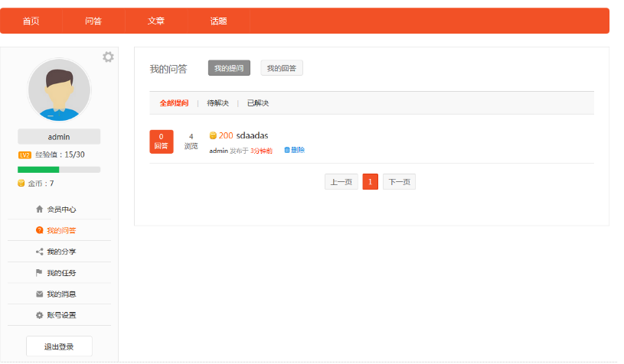Click the admin username label
Screen dimensions: 624x364
59,137
